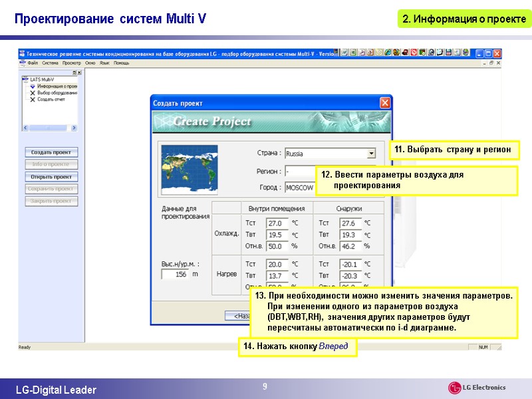Close the Создать проект dialog
Screen dimensions: 532x399
(385, 103)
